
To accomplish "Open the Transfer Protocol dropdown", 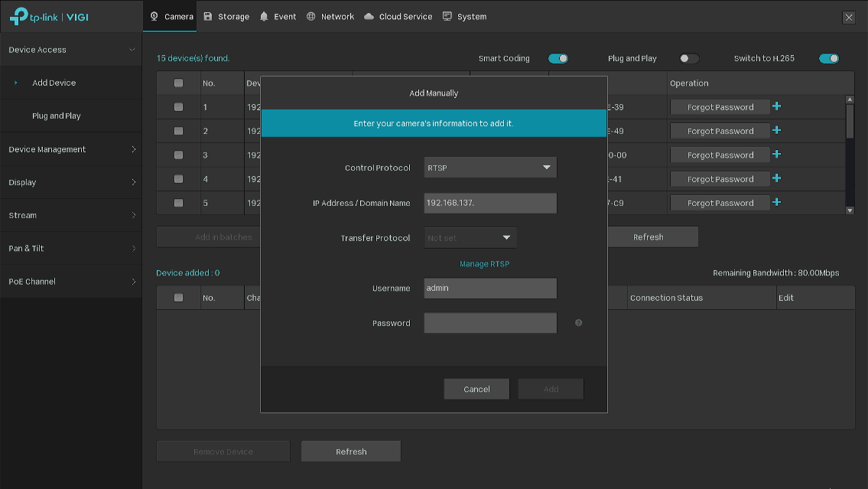I will (470, 237).
